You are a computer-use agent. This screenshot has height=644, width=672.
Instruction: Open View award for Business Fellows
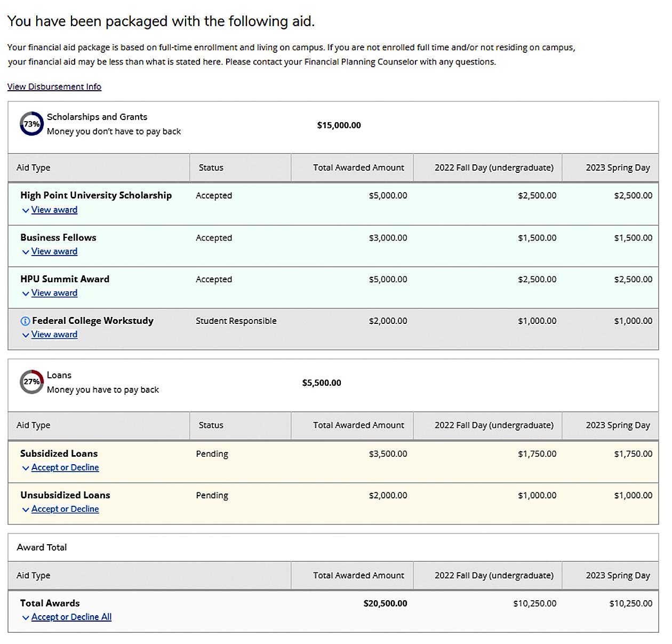[x=54, y=251]
